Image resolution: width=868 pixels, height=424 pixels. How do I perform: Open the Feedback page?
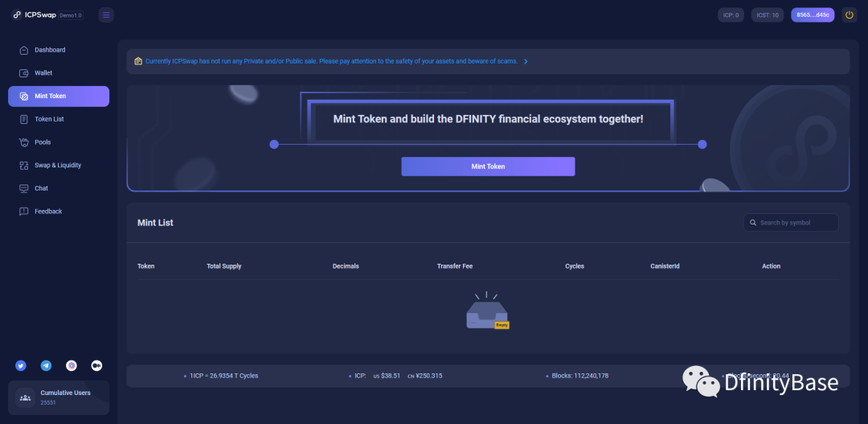[x=59, y=212]
